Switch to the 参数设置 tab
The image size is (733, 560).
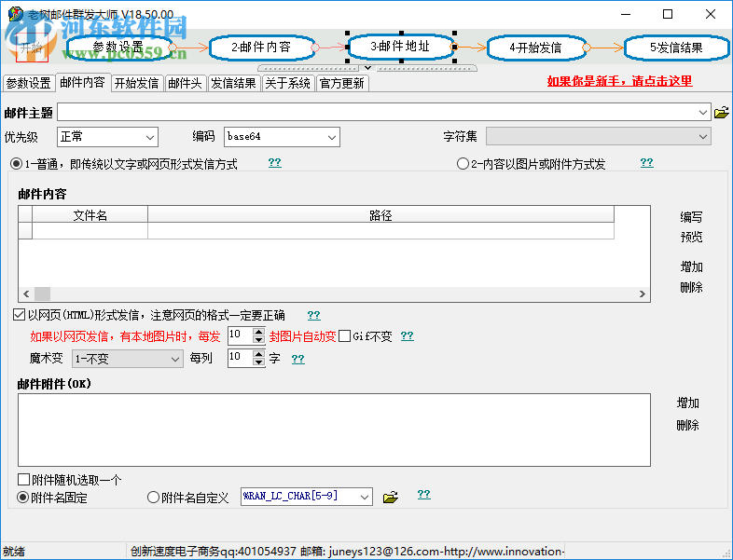(29, 83)
